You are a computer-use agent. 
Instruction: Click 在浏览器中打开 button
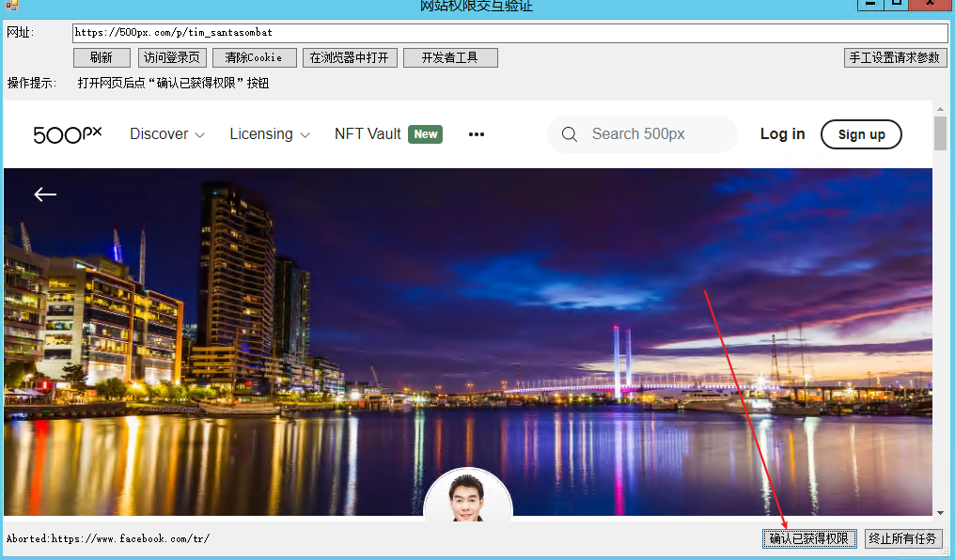click(350, 58)
